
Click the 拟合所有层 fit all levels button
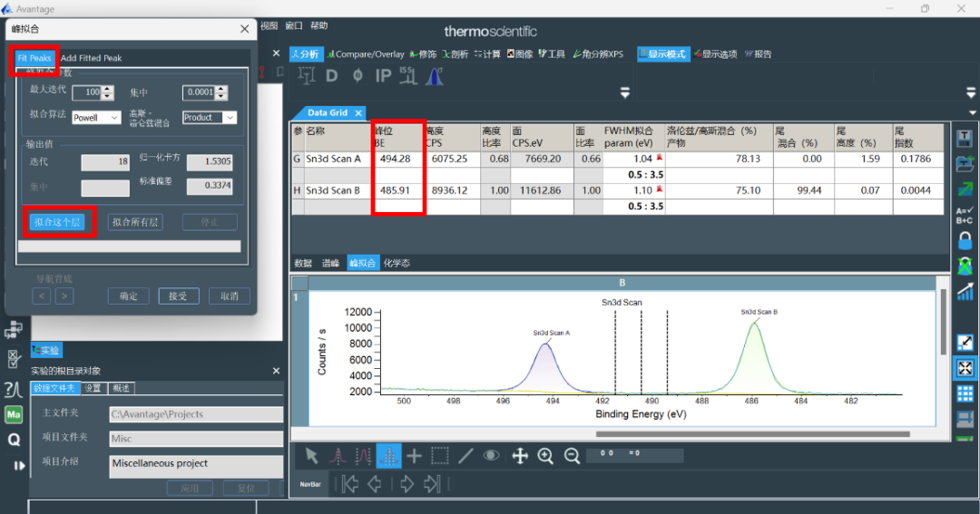[x=135, y=222]
